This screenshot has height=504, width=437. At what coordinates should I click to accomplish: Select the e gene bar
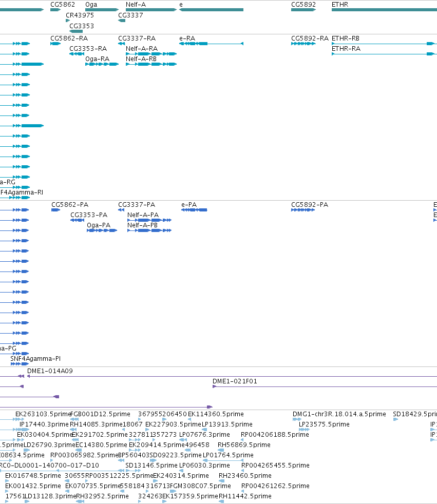[211, 10]
